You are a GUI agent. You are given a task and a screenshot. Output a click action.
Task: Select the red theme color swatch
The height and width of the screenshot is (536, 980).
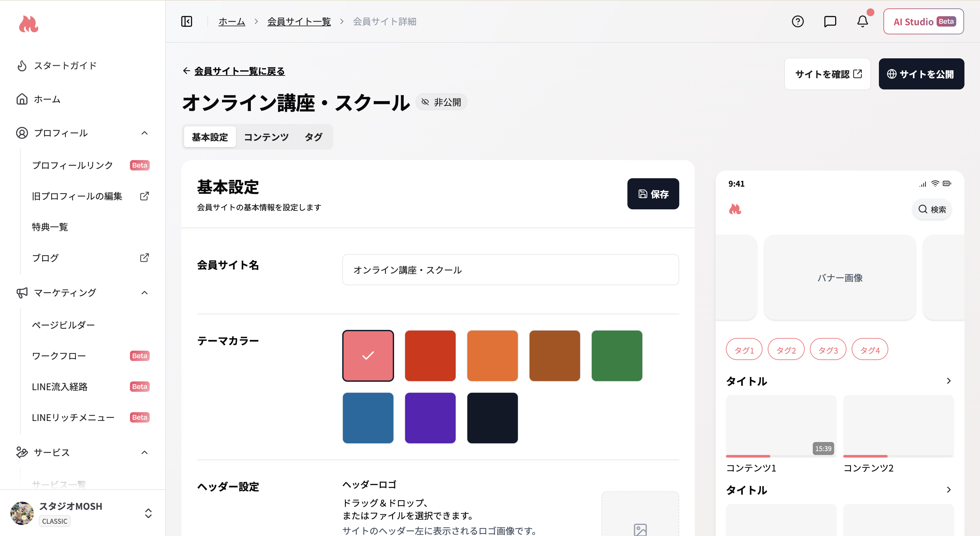(x=430, y=355)
